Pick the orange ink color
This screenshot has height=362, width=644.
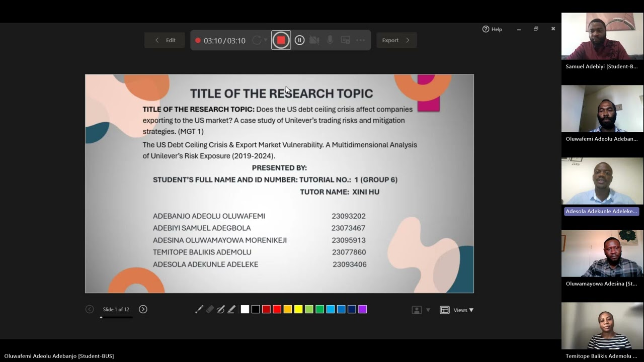coord(287,309)
